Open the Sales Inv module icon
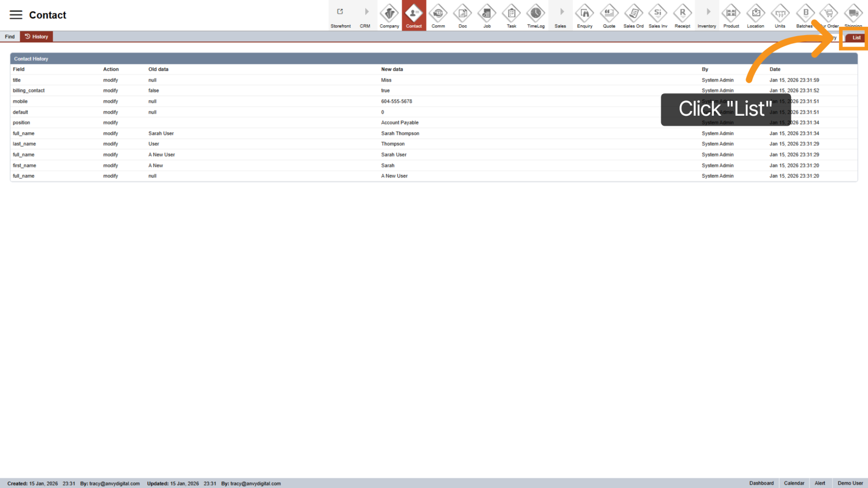The image size is (868, 488). click(658, 13)
